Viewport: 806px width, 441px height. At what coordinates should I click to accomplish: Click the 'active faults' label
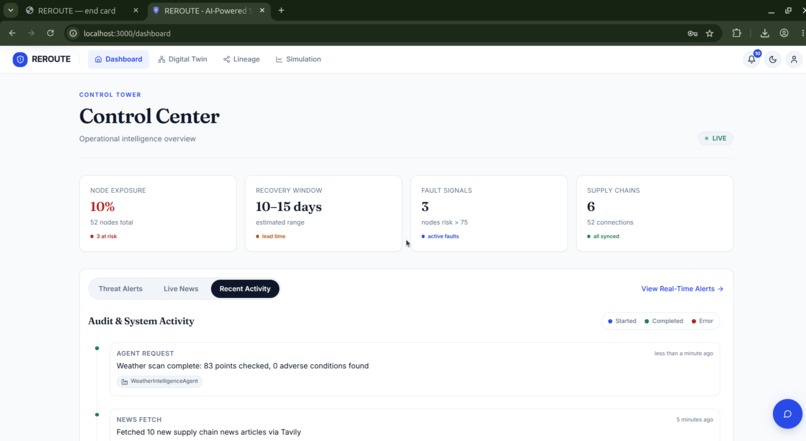441,236
